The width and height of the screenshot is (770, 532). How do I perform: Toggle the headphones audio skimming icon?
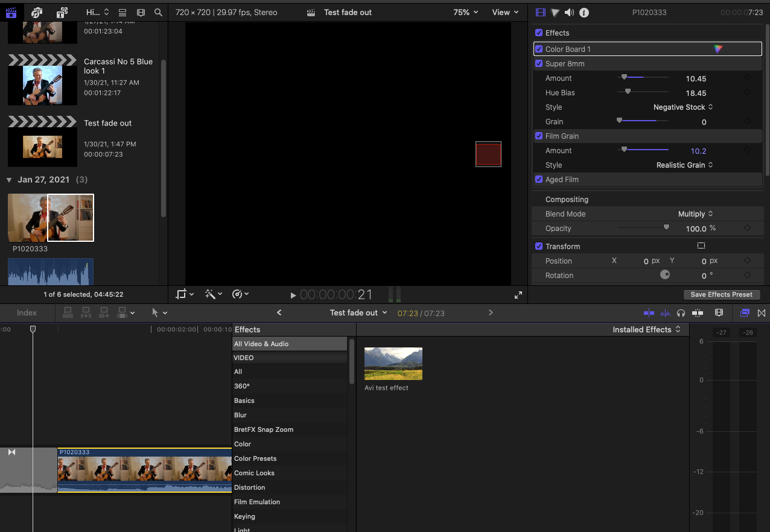click(x=681, y=312)
